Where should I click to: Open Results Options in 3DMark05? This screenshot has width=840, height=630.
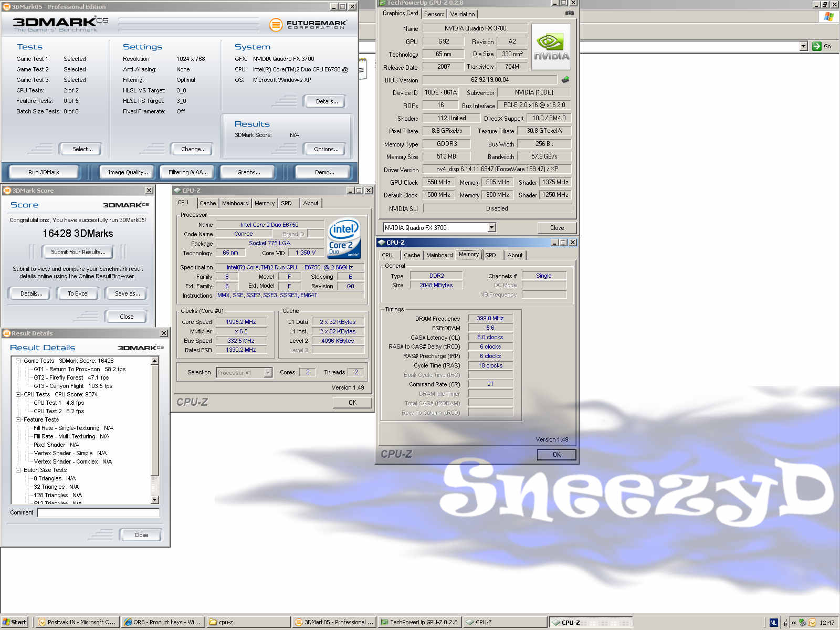326,149
